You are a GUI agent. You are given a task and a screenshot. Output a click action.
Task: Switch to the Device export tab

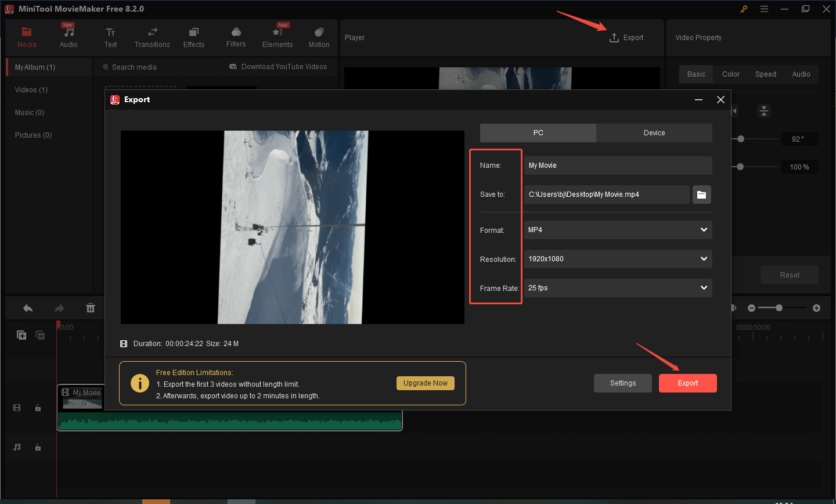(654, 133)
